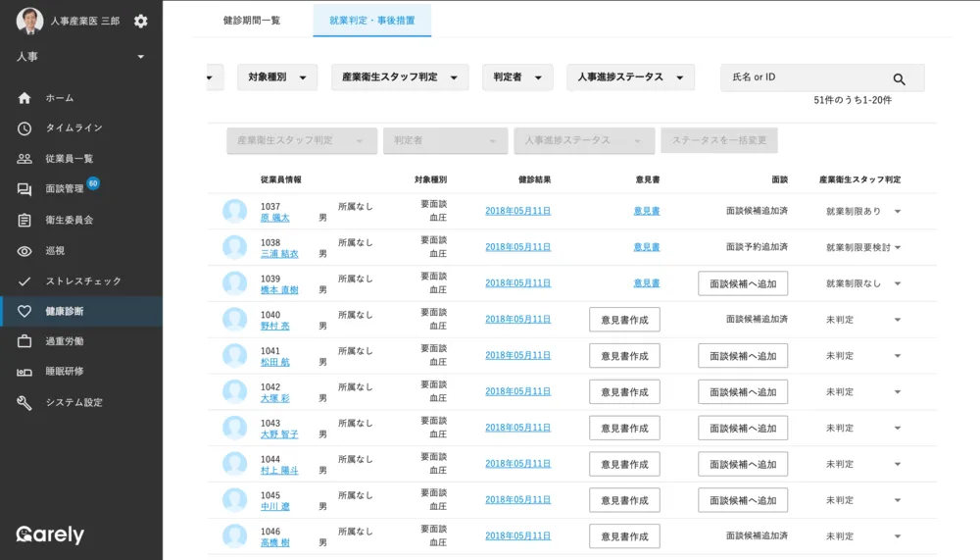Click 面談候補へ追加 for employee 1039
The image size is (980, 560).
click(742, 283)
